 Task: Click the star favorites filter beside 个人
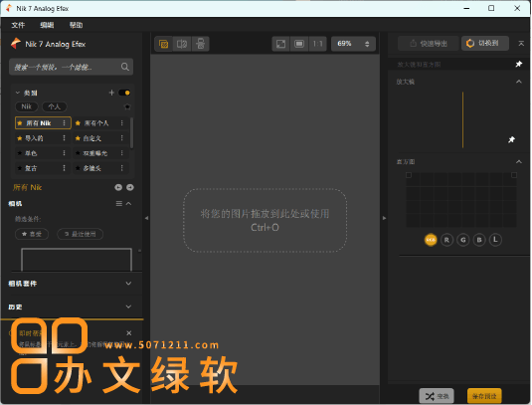pyautogui.click(x=127, y=106)
